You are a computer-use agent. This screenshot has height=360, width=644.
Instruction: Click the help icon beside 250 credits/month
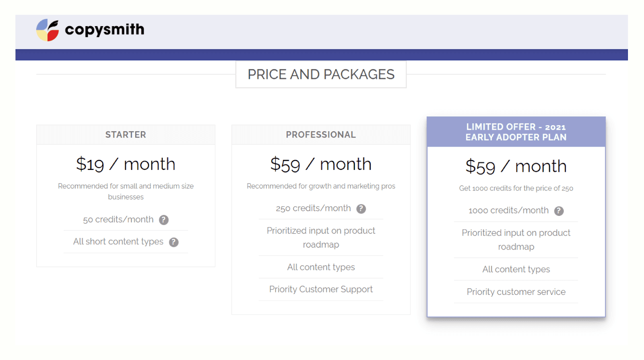pyautogui.click(x=361, y=209)
